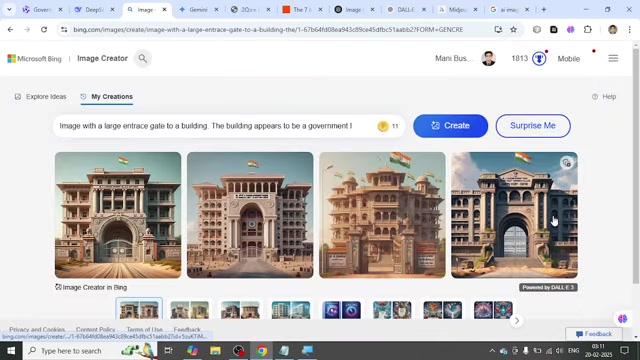Click the volume icon in the system tray
This screenshot has height=360, width=640.
[559, 351]
